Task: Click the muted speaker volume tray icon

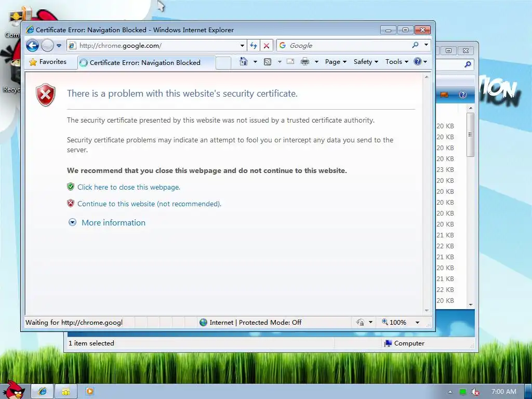Action: (x=475, y=392)
